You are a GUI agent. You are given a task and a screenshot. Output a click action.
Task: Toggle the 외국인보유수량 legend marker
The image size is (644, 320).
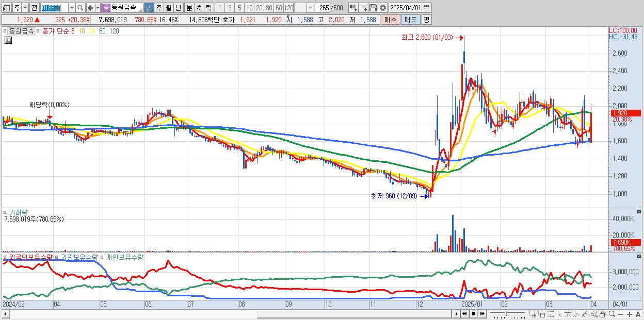[x=5, y=257]
